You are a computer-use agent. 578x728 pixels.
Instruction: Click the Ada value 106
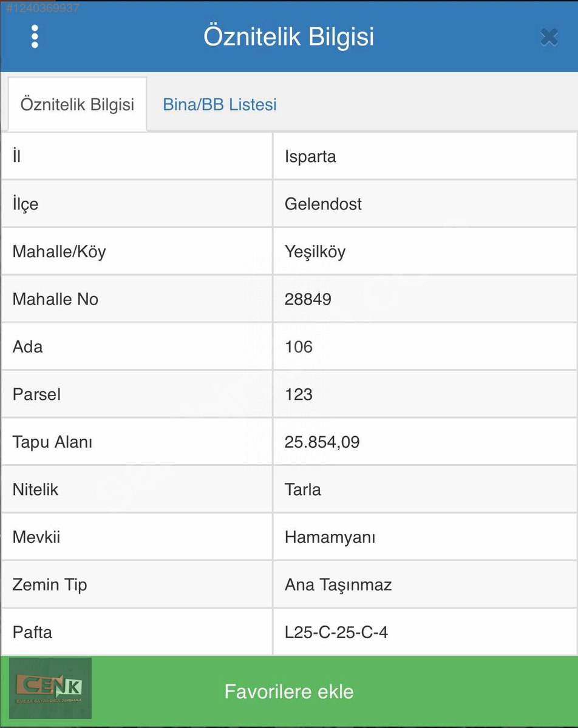tap(424, 346)
